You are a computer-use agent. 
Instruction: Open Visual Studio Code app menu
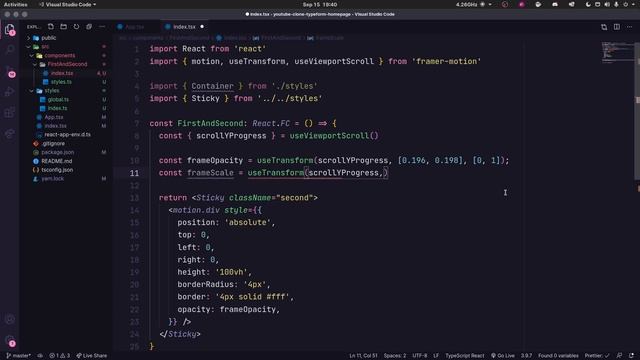pyautogui.click(x=68, y=4)
